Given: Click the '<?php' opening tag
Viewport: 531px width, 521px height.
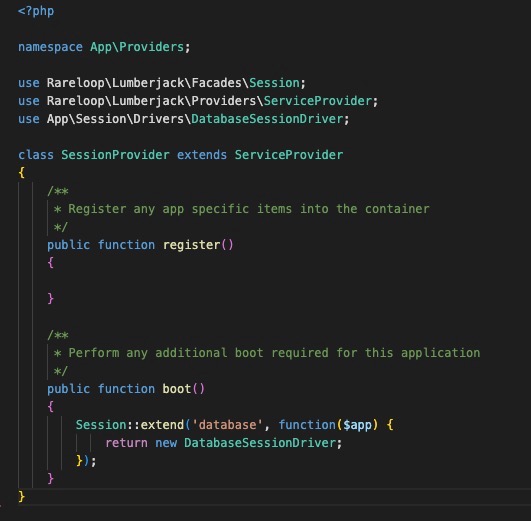Looking at the screenshot, I should [x=36, y=11].
